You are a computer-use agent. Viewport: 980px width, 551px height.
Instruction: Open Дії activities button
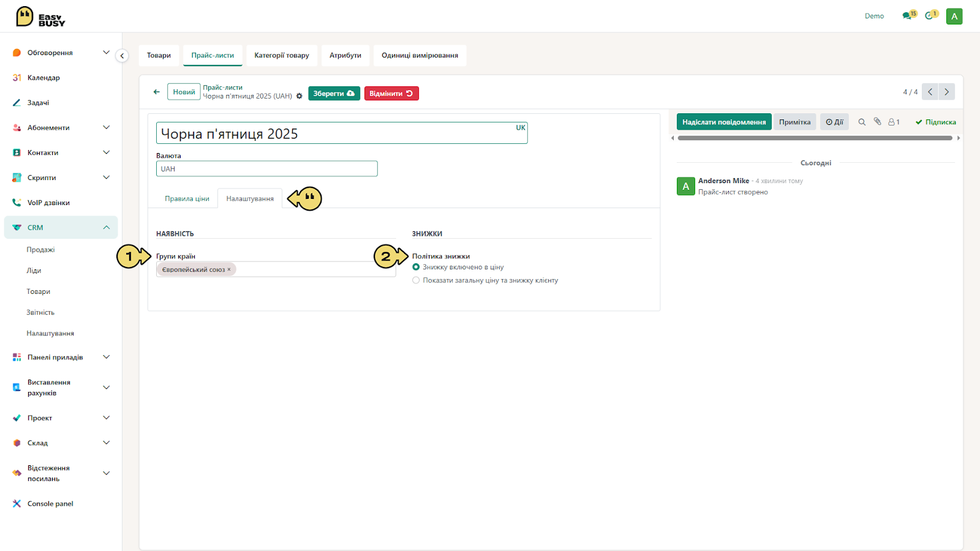[834, 122]
